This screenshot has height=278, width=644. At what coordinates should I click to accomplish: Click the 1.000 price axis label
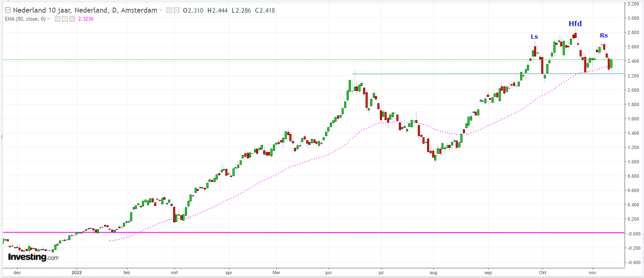[x=633, y=162]
